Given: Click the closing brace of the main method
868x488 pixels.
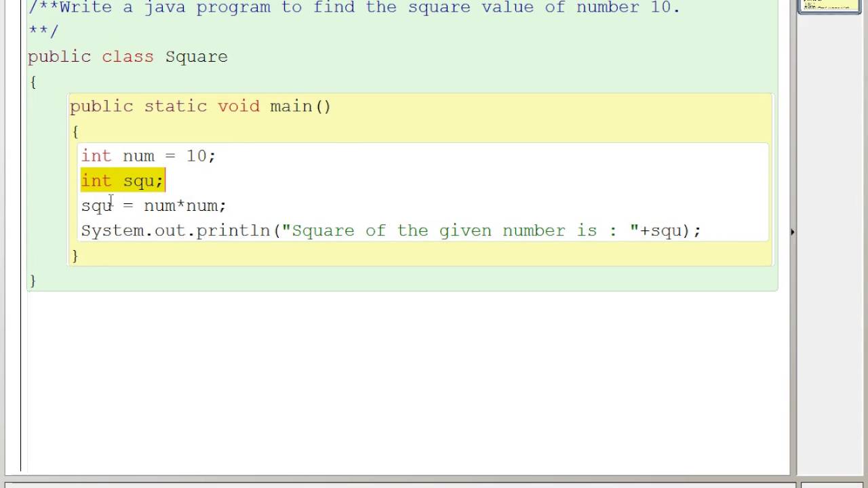Looking at the screenshot, I should 75,256.
